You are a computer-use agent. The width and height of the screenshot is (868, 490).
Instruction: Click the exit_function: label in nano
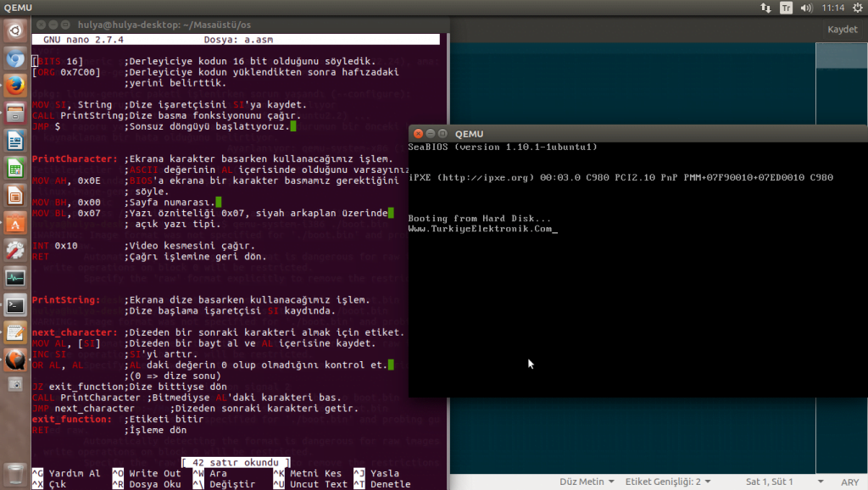point(72,419)
